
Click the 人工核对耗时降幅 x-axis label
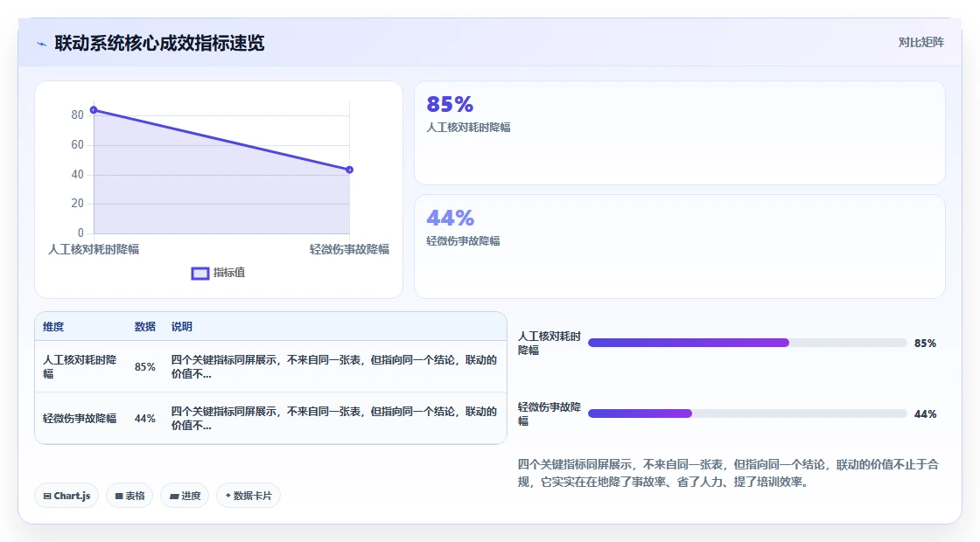point(94,249)
